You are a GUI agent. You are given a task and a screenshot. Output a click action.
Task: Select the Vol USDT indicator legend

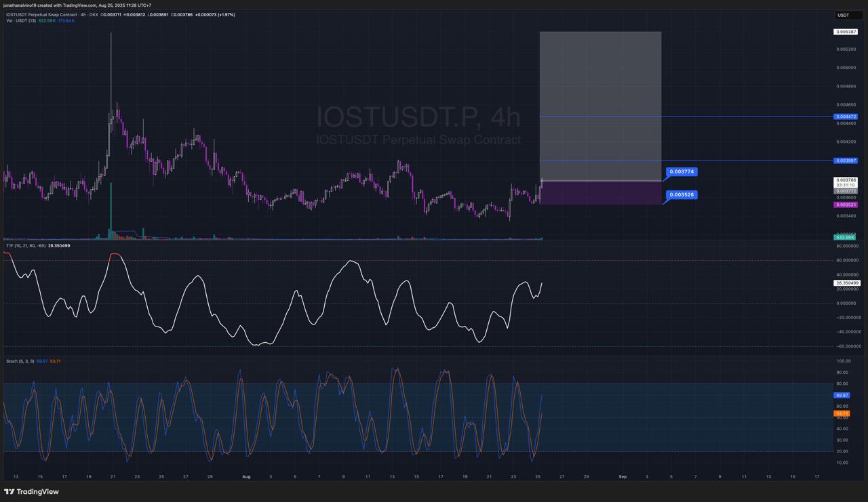pos(21,21)
